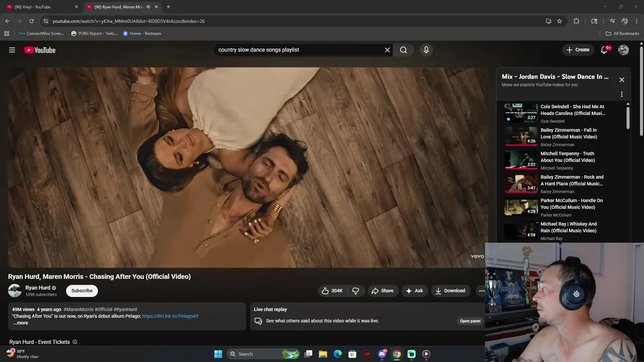Focus the YouTube search field text
The image size is (644, 362).
point(259,50)
